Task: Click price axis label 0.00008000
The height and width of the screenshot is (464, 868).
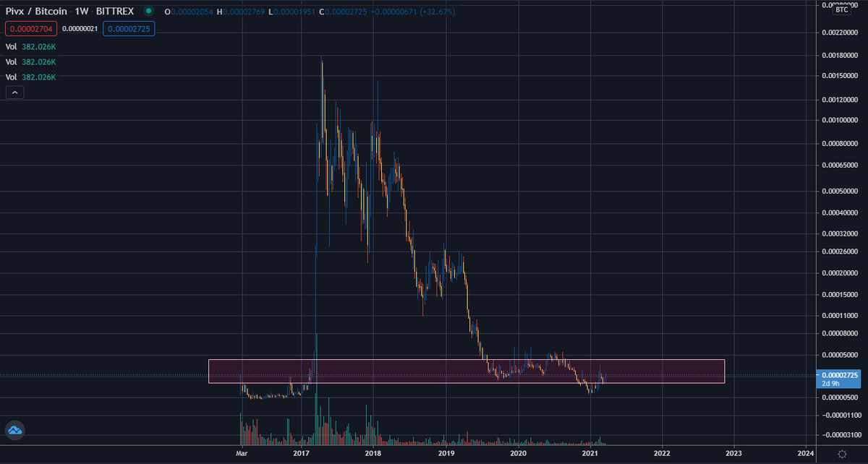Action: (841, 334)
